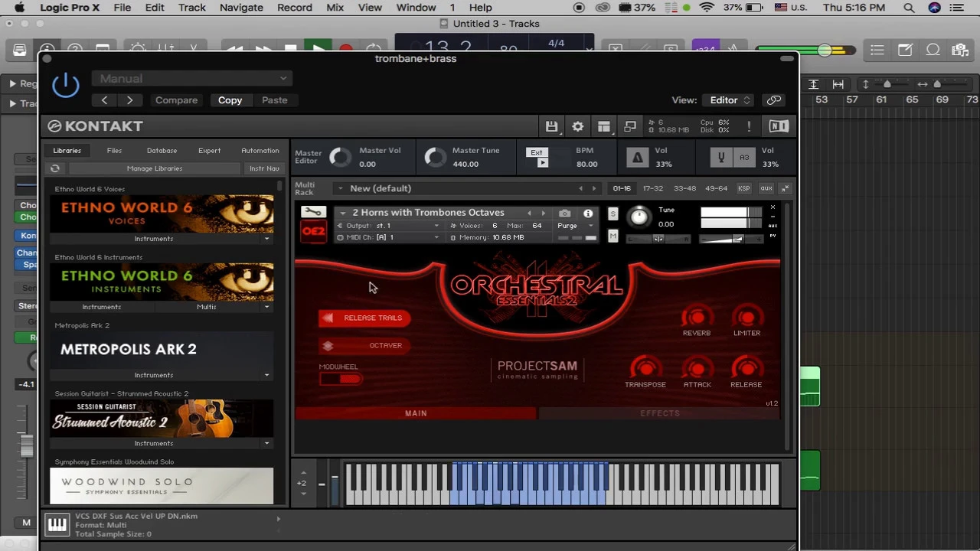The height and width of the screenshot is (551, 980).
Task: Open the Kontakt workspace layout menu
Action: coord(604,126)
